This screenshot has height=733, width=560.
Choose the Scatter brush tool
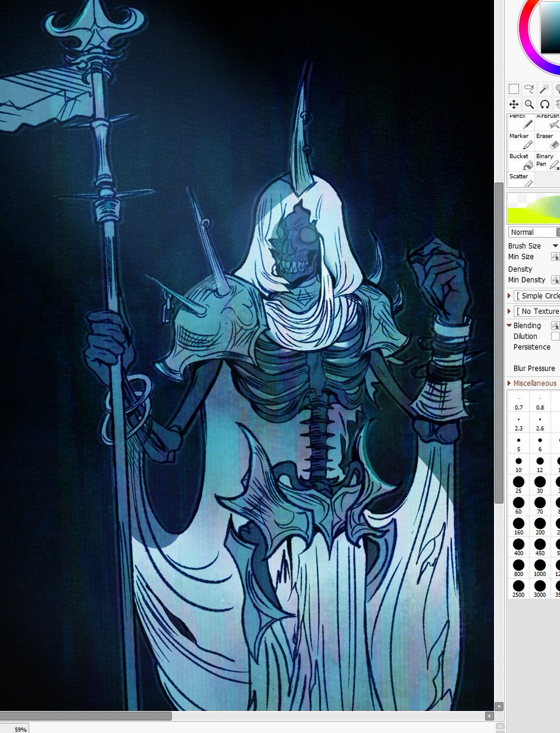[x=521, y=180]
